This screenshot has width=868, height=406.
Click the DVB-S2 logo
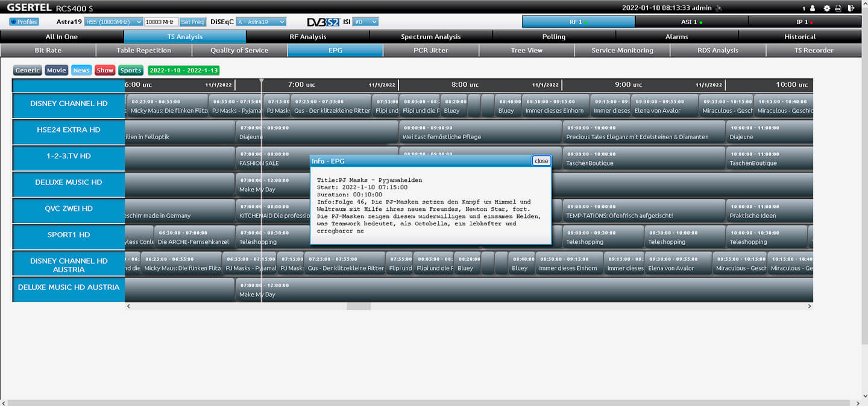click(x=323, y=22)
